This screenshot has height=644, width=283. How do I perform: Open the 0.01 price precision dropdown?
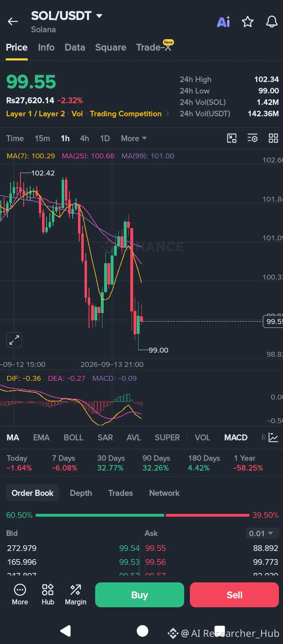[261, 533]
